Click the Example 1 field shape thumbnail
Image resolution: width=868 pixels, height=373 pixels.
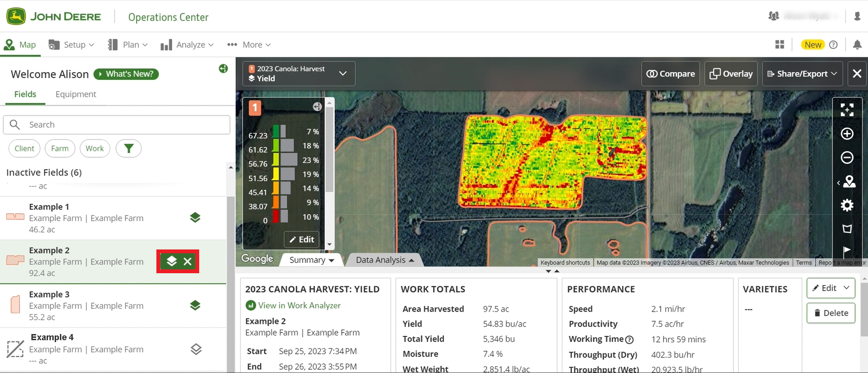coord(15,217)
